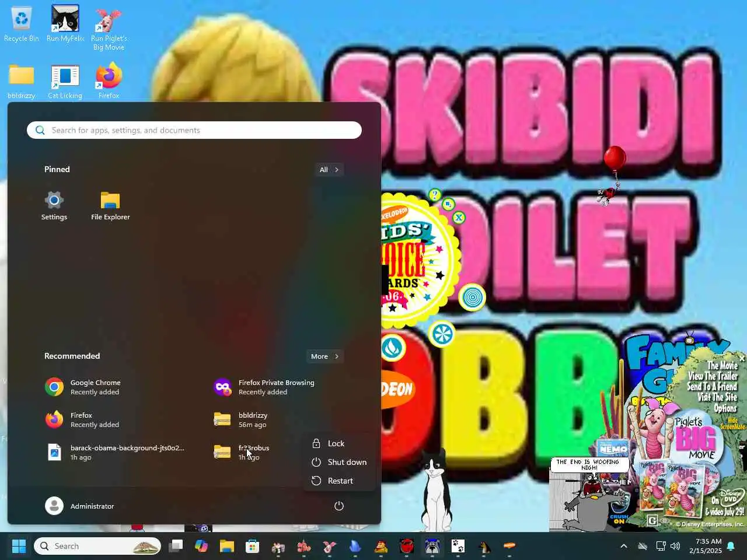Click the black-and-white Felix cat on desktop
Image resolution: width=747 pixels, height=560 pixels.
pos(436,492)
